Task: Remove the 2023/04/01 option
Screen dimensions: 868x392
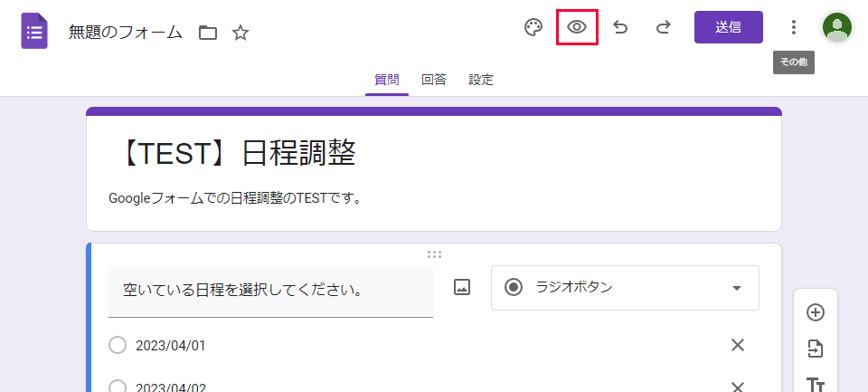Action: pyautogui.click(x=738, y=346)
